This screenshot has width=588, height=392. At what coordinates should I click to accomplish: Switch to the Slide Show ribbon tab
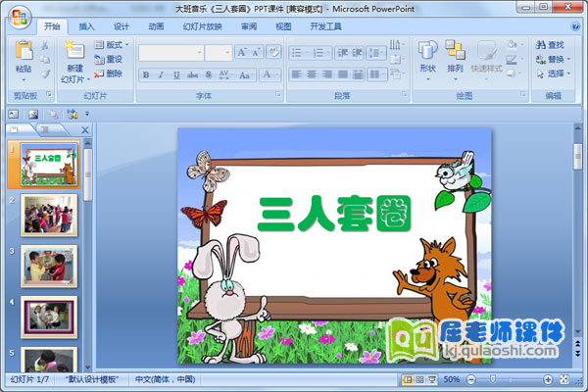coord(203,26)
